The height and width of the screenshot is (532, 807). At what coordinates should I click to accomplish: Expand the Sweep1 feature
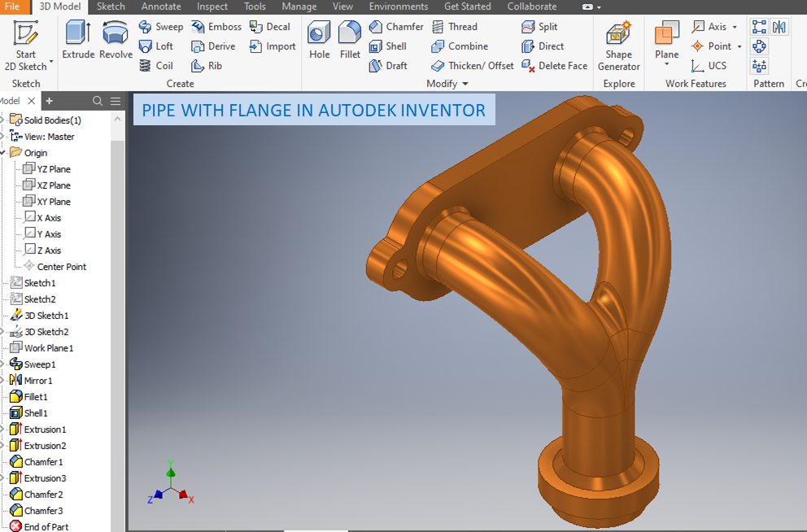(2, 364)
